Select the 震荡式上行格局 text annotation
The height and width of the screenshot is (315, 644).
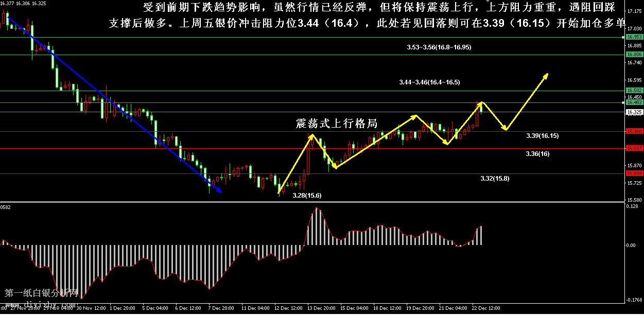(336, 124)
